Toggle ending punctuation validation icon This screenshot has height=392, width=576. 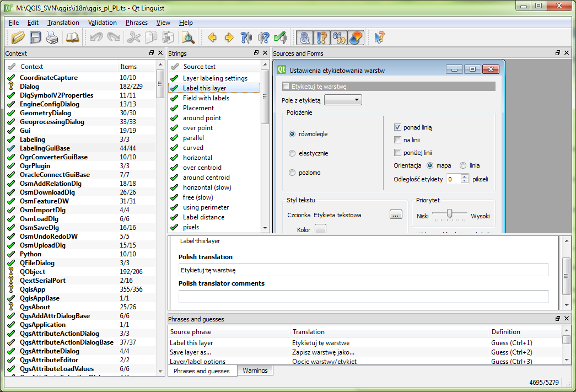(321, 37)
